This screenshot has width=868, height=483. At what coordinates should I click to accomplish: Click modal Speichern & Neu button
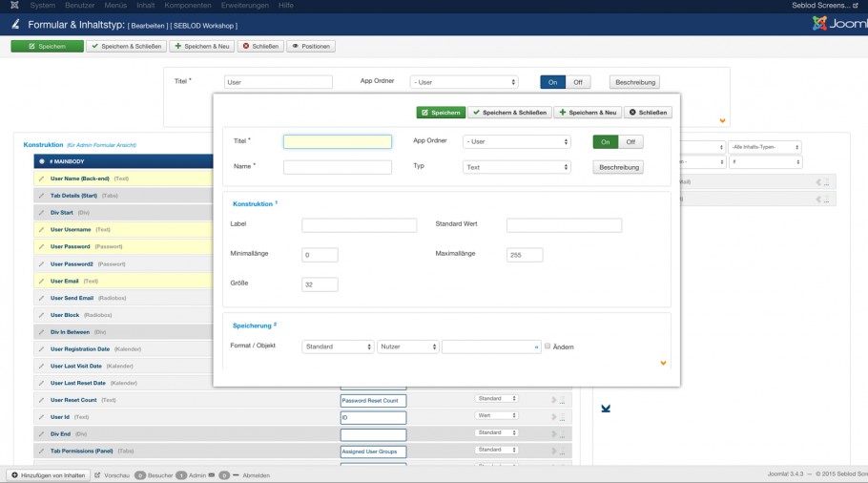588,113
